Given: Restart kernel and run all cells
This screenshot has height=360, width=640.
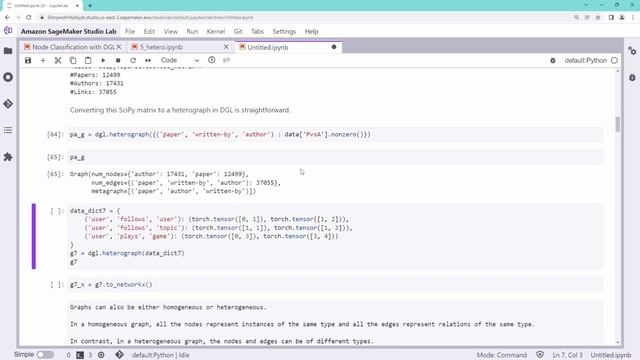Looking at the screenshot, I should click(x=148, y=60).
